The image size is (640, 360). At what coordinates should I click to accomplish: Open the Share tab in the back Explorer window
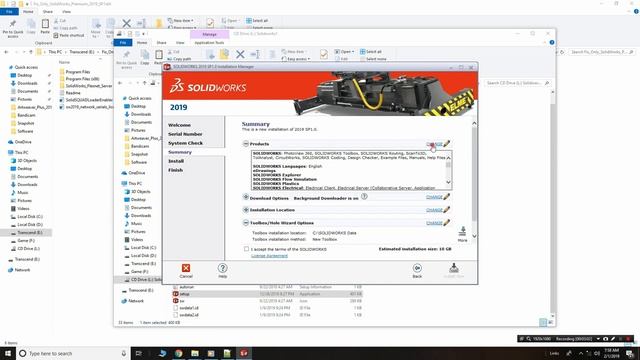tap(48, 12)
